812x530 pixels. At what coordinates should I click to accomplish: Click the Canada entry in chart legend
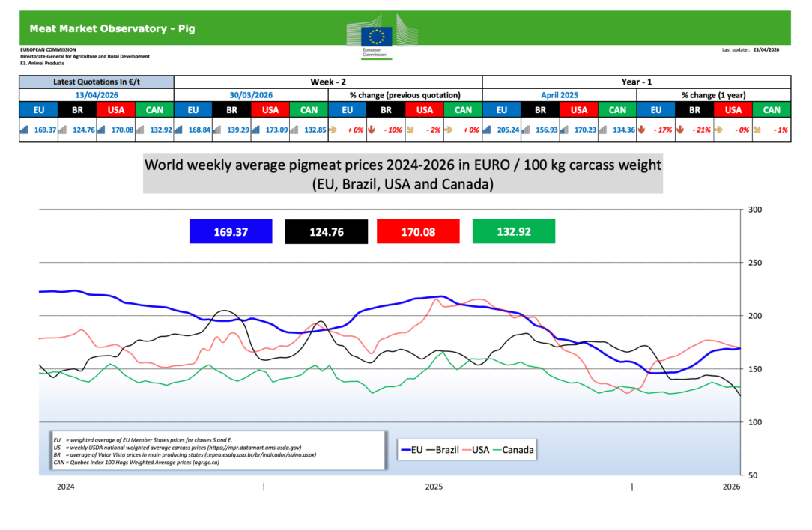[x=518, y=450]
